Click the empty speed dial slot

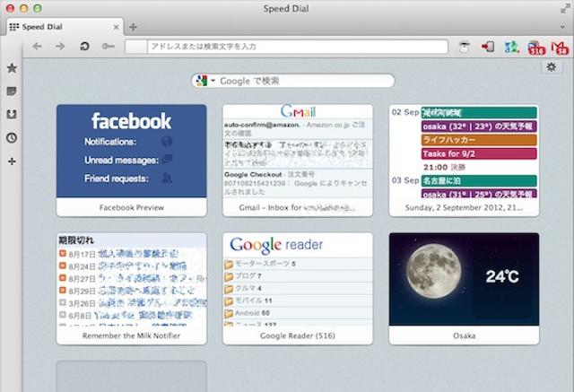point(132,376)
